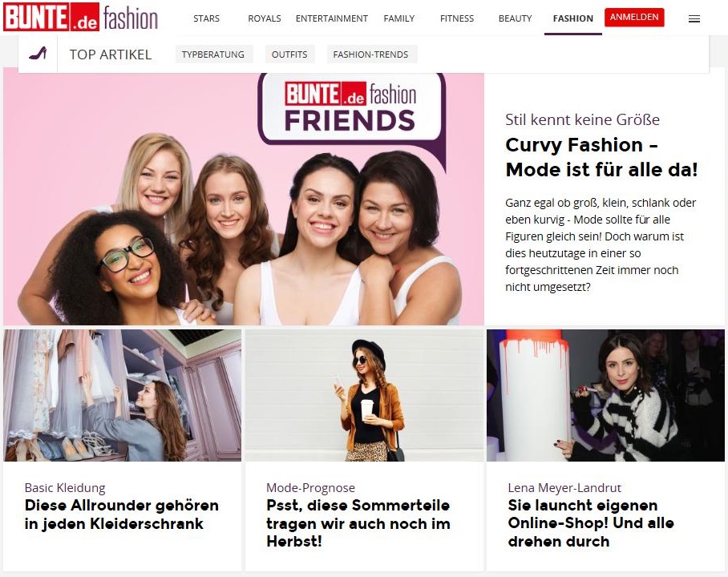Viewport: 728px width, 577px height.
Task: Click the ANMELDEN login button
Action: [x=634, y=17]
